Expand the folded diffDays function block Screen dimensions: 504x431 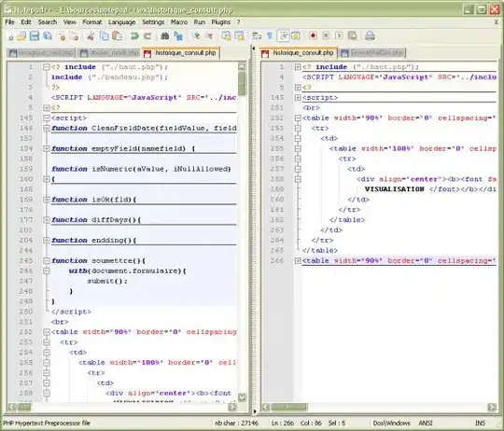pyautogui.click(x=47, y=220)
